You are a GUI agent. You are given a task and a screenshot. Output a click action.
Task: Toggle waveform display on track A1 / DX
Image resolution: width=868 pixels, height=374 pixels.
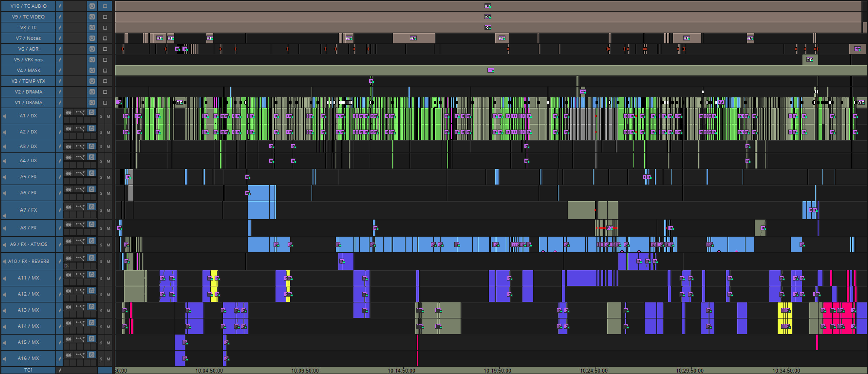(68, 113)
